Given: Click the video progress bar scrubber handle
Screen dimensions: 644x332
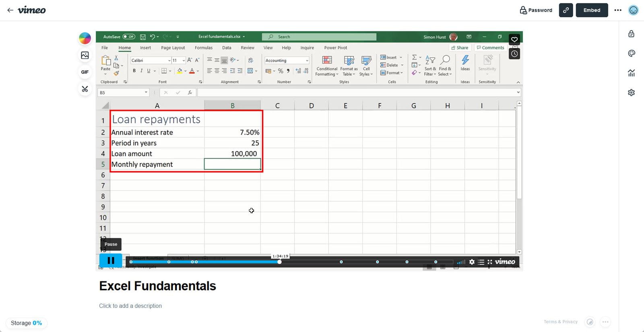Looking at the screenshot, I should pos(279,262).
